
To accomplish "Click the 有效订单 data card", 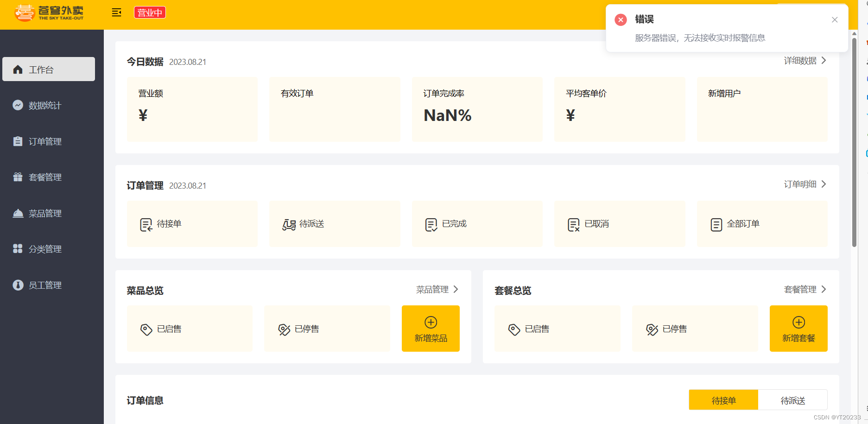I will [335, 109].
